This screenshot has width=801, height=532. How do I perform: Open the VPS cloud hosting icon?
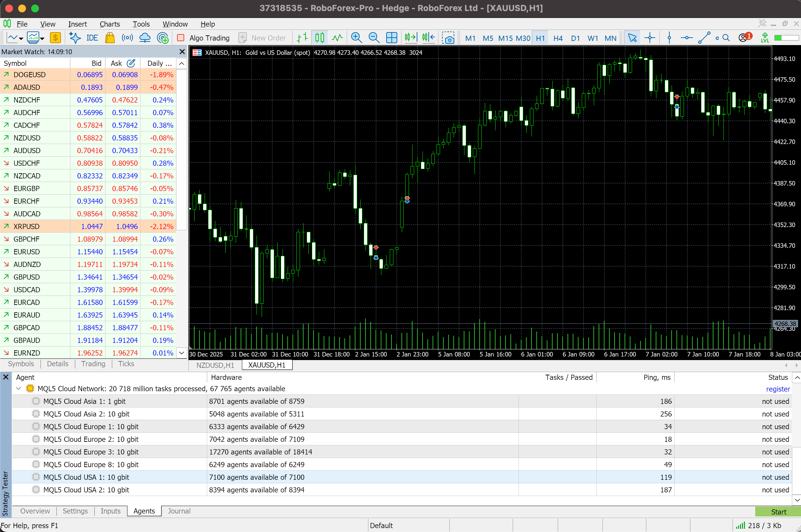point(145,38)
